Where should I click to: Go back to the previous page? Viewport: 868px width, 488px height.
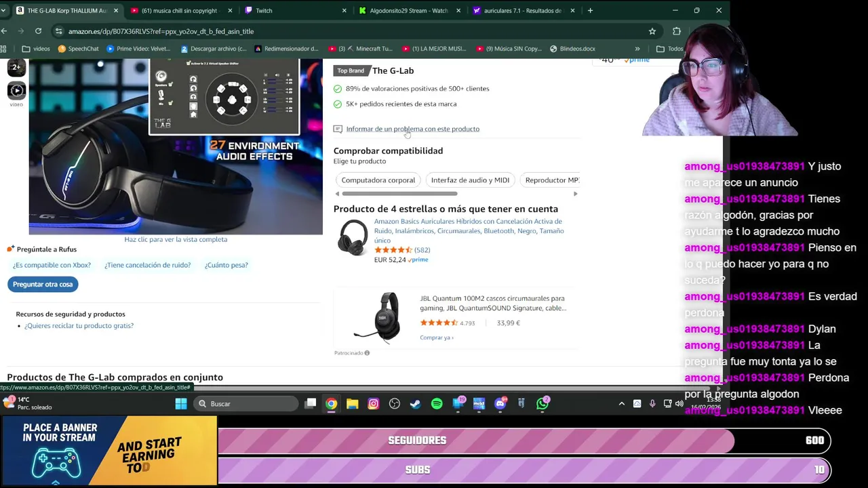[x=4, y=31]
